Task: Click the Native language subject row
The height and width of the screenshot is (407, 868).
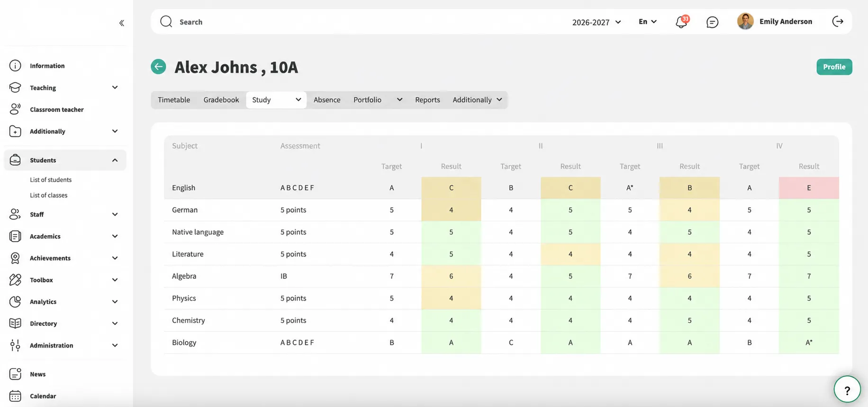Action: tap(501, 232)
